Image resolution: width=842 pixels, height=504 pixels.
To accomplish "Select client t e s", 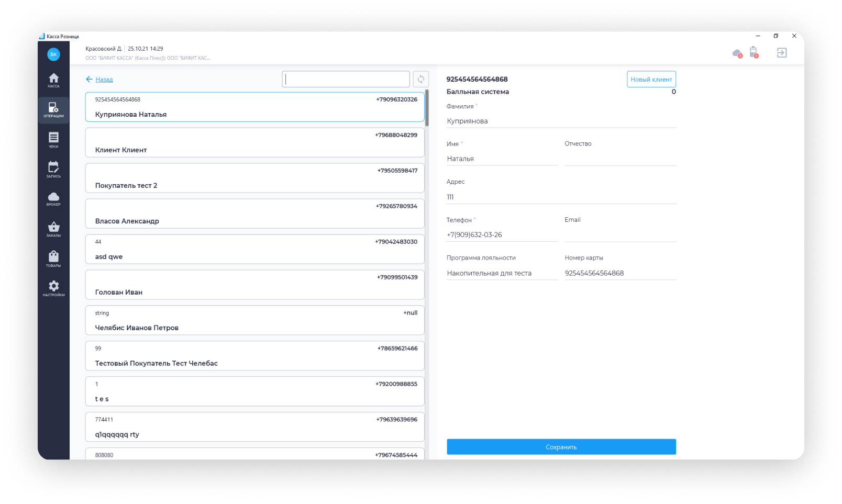I will point(254,391).
